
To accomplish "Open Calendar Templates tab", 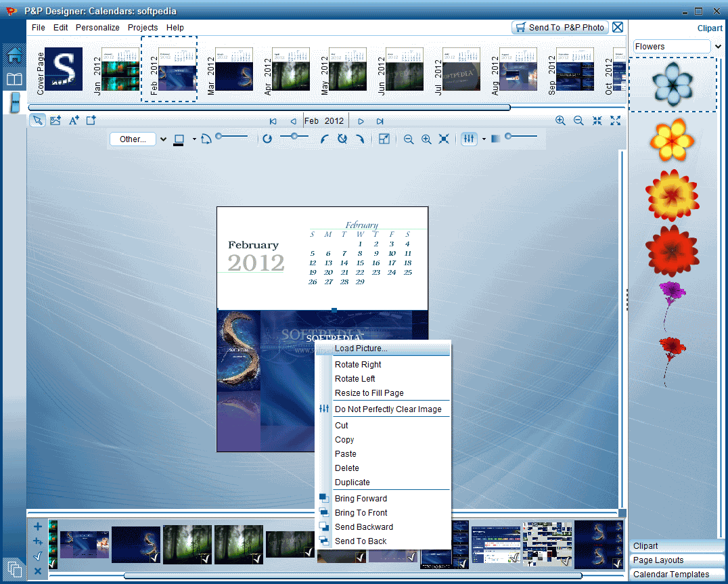I will point(677,575).
